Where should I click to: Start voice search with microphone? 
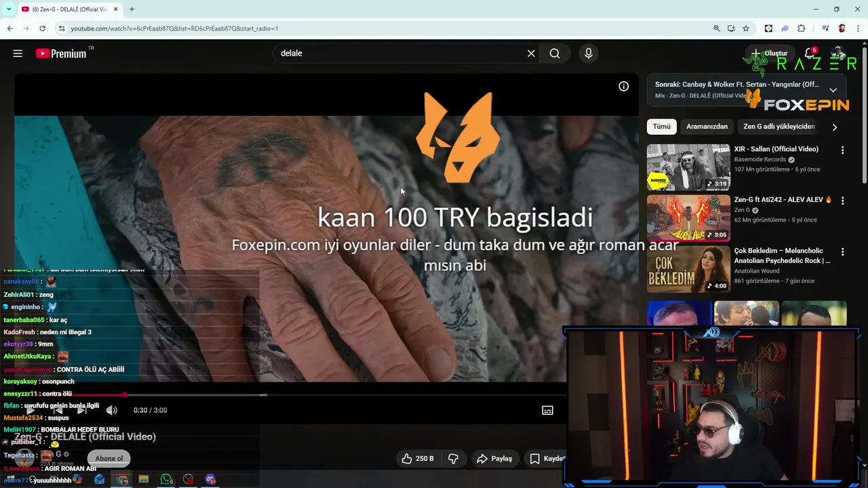[x=589, y=54]
